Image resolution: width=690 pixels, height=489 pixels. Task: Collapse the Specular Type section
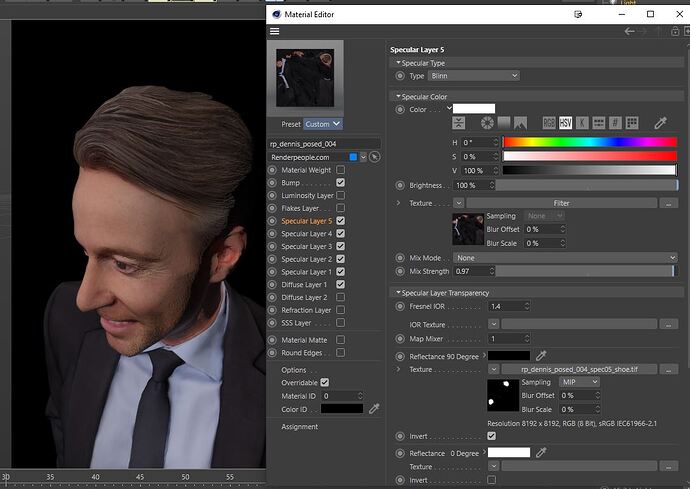[398, 63]
